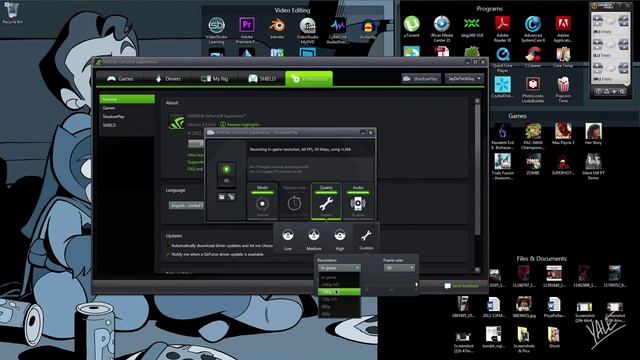The height and width of the screenshot is (360, 640).
Task: Open the Resolution dropdown
Action: [339, 268]
